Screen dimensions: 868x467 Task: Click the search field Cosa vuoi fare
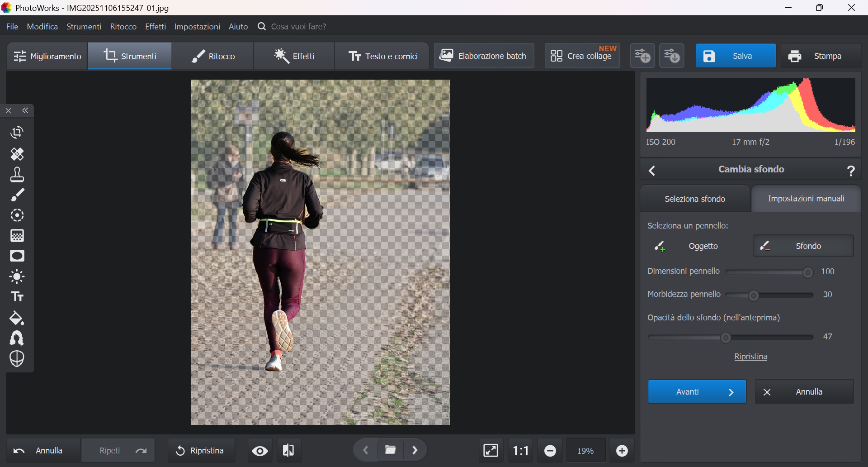(298, 27)
